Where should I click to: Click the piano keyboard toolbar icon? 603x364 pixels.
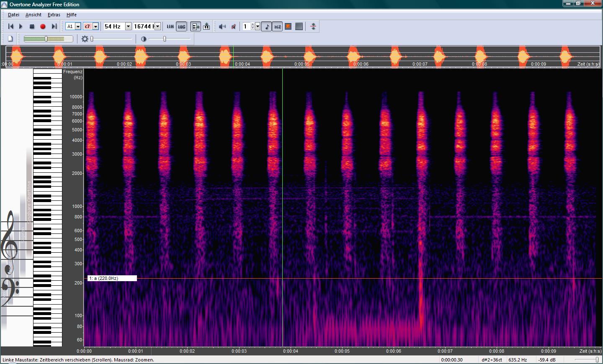[206, 26]
